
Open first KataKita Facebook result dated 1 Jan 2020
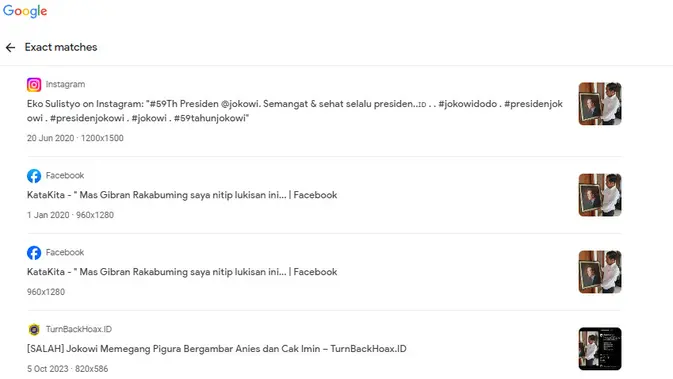tap(182, 195)
